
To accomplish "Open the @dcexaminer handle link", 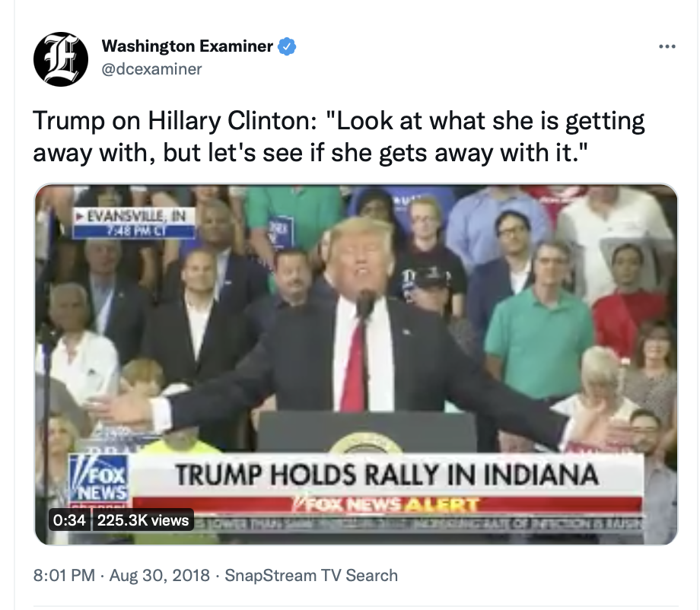I will pyautogui.click(x=151, y=69).
